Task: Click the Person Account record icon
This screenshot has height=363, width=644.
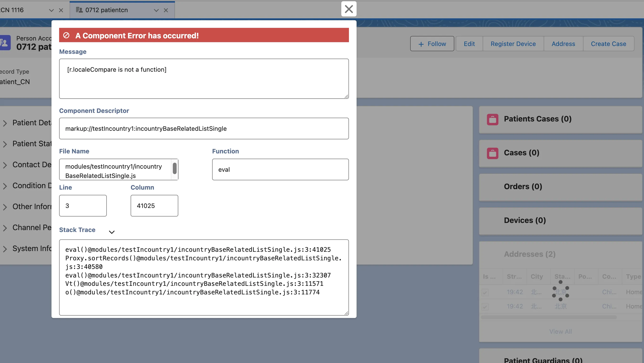Action: [x=5, y=43]
